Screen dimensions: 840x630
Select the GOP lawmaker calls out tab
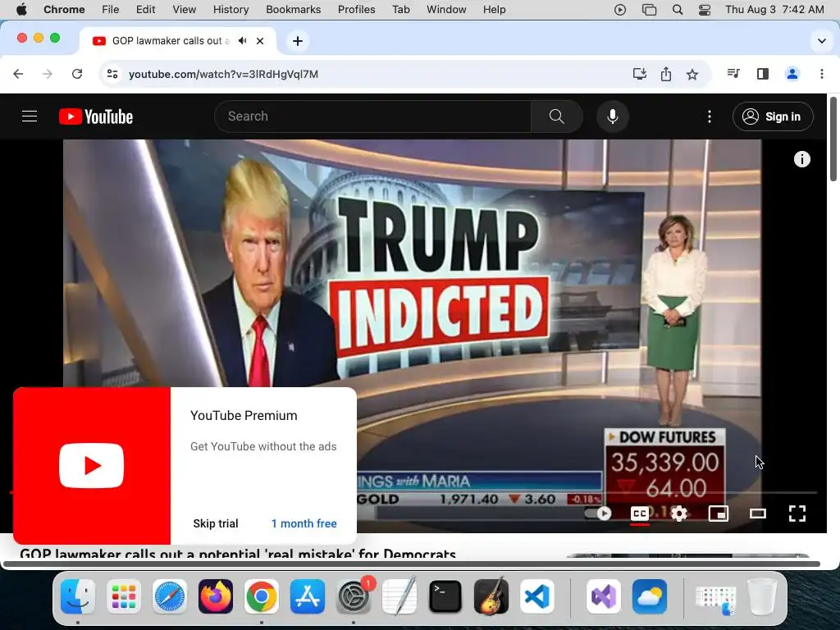[171, 41]
